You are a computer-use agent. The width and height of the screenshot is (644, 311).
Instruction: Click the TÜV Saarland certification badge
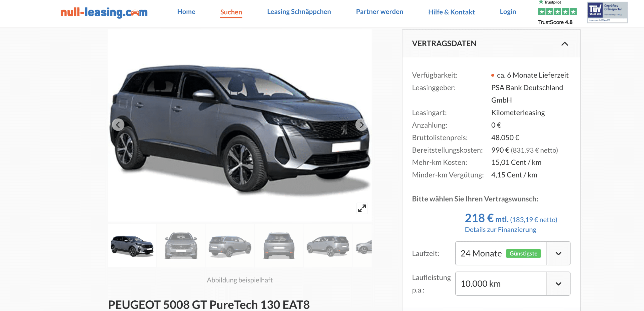(607, 12)
